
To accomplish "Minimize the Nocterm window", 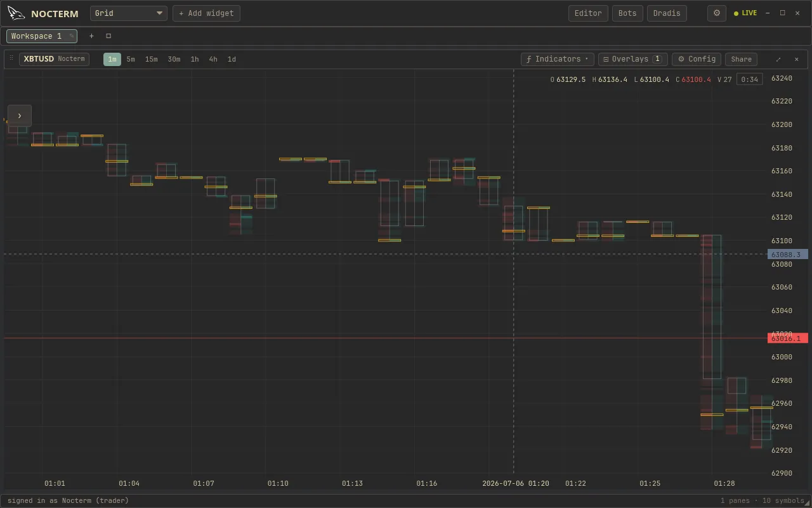I will click(768, 13).
